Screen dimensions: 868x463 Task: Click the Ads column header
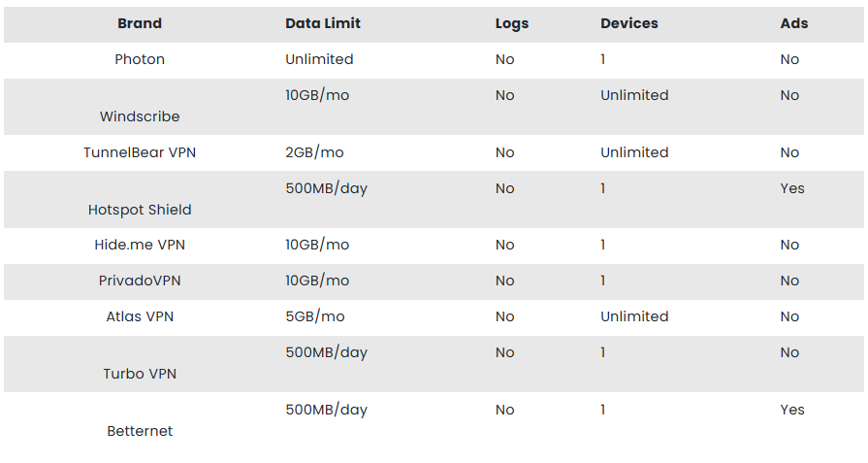[794, 23]
